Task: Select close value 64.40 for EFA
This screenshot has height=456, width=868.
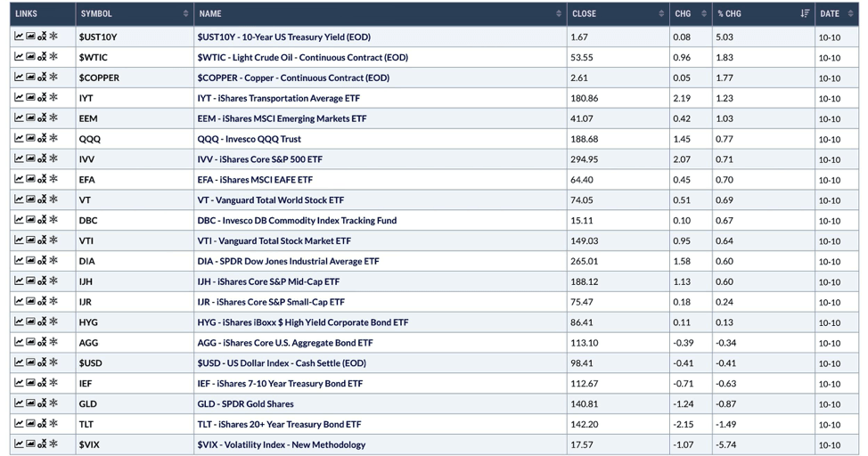Action: tap(582, 180)
